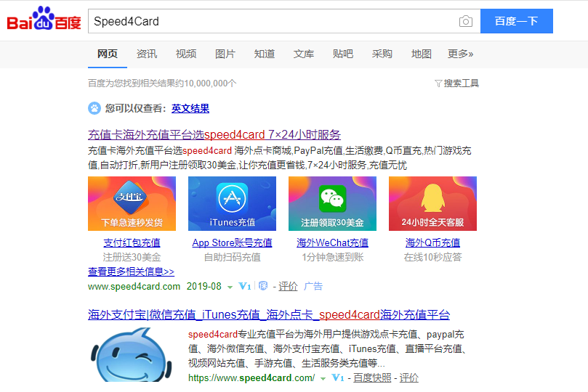Click 注册送30美金 caption text
The width and height of the screenshot is (588, 392).
(x=132, y=257)
